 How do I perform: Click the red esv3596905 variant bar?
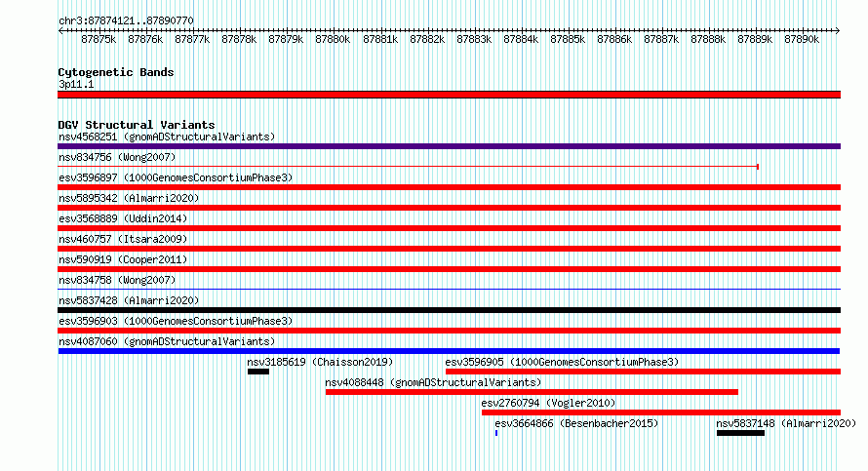644,372
